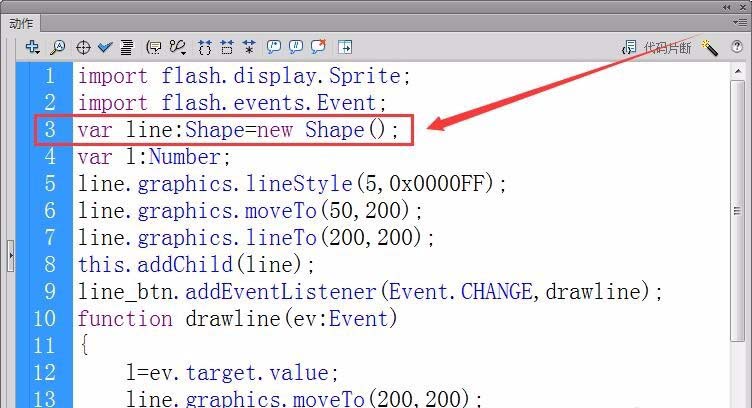Screen dimensions: 752x408
Task: Click line number 9 in the gutter
Action: click(50, 291)
